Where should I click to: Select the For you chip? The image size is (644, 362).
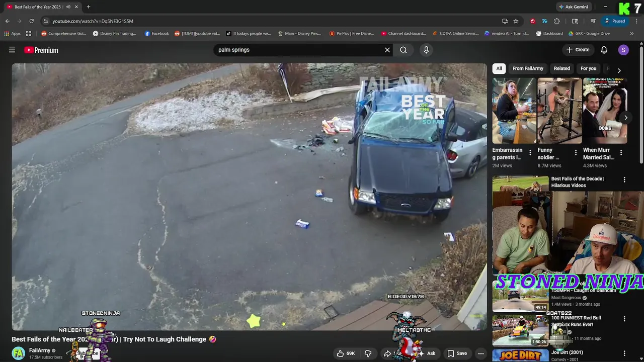(588, 68)
